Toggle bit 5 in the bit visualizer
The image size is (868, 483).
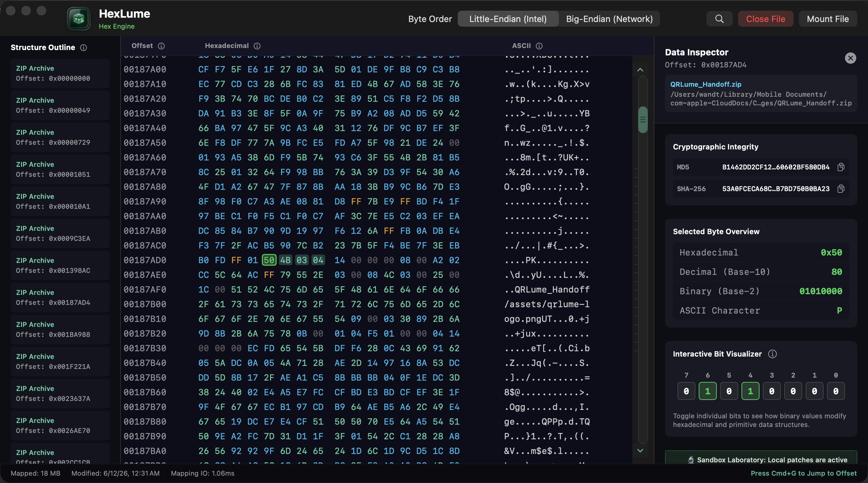click(x=729, y=391)
